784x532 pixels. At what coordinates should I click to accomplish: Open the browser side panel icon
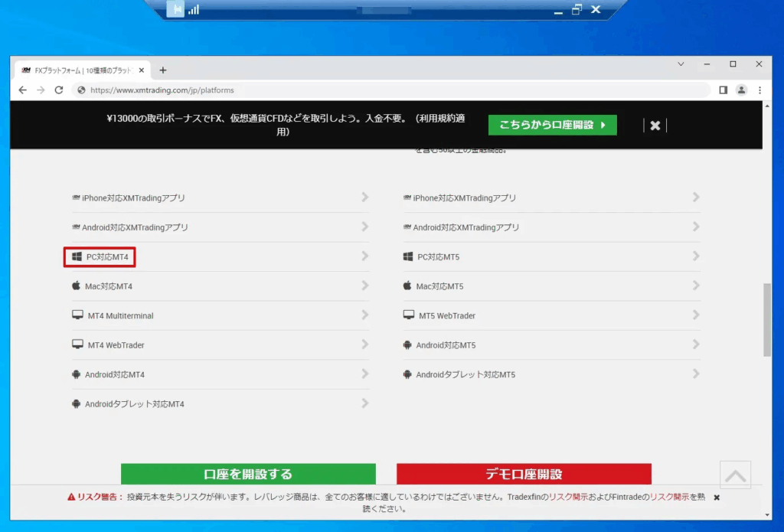click(x=723, y=90)
